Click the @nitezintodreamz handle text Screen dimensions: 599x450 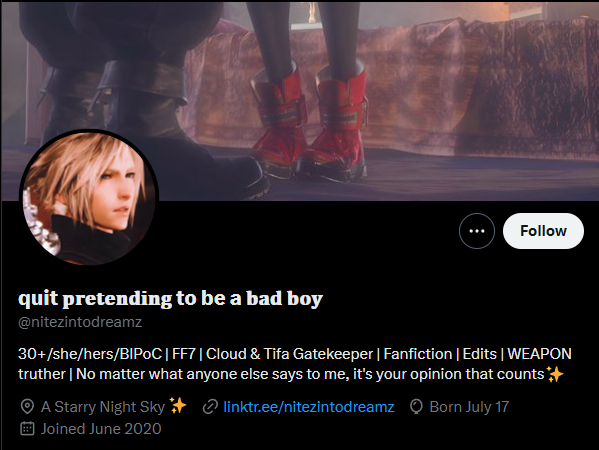tap(80, 322)
